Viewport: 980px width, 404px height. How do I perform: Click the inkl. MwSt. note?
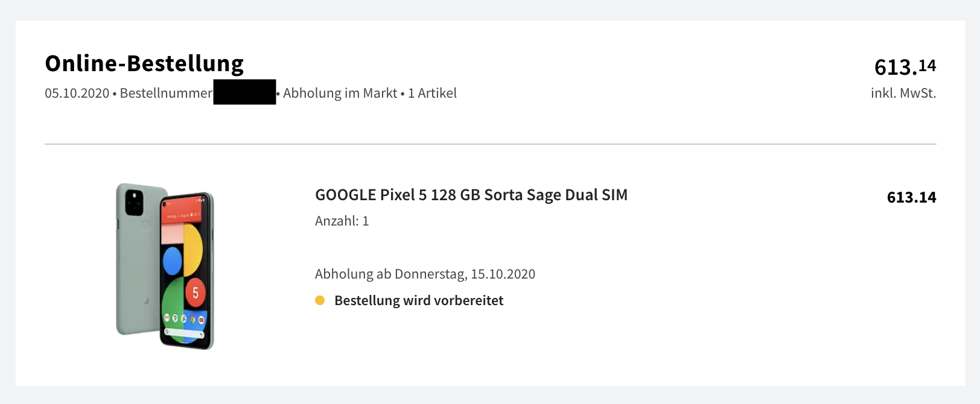903,93
